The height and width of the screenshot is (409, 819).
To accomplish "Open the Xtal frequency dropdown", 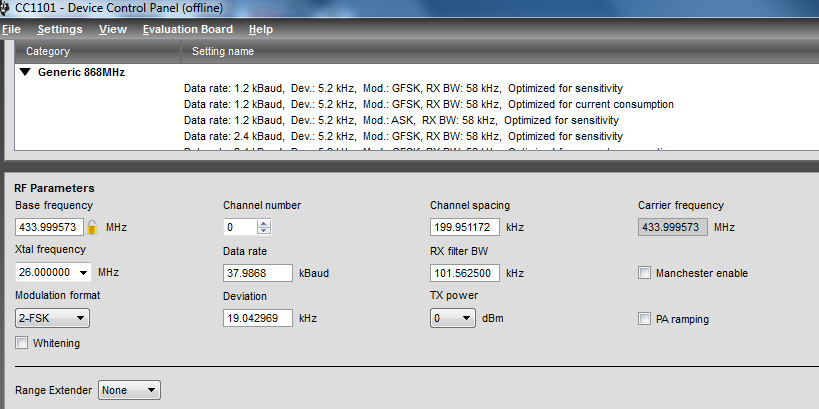I will [x=83, y=273].
